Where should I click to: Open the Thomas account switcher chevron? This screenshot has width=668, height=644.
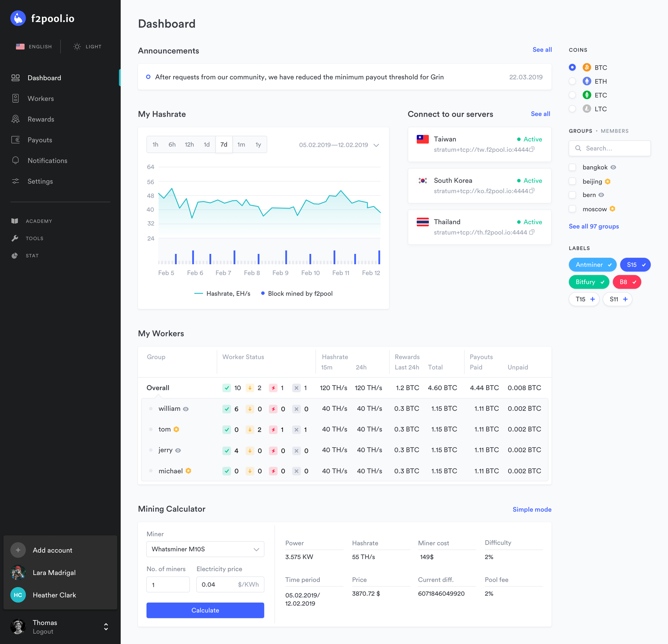(x=106, y=627)
